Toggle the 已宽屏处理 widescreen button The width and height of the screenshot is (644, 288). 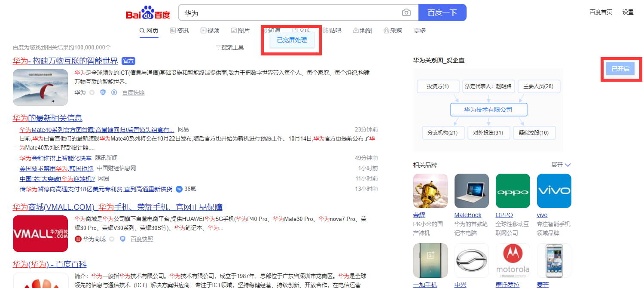pyautogui.click(x=292, y=40)
